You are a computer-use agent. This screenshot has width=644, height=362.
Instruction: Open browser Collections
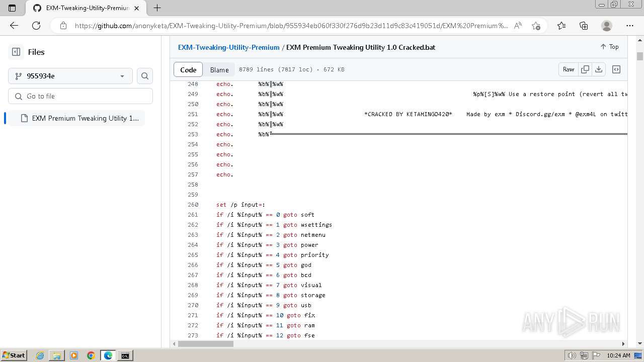584,26
